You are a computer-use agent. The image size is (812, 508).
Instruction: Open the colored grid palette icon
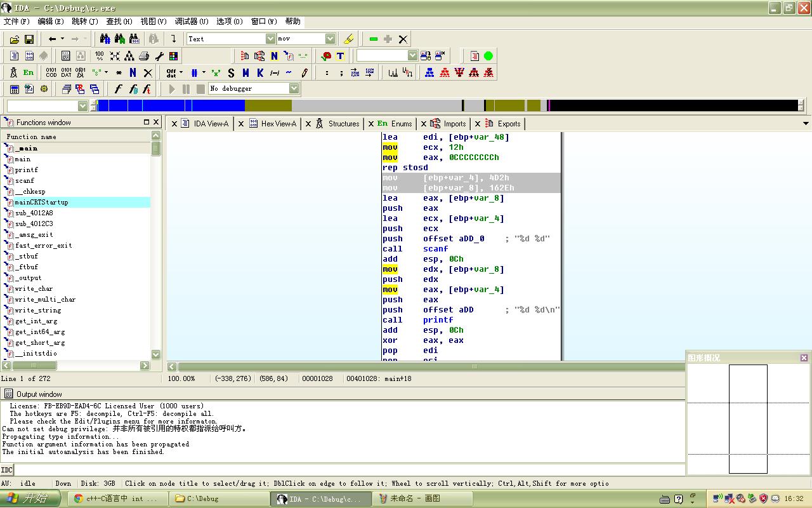pyautogui.click(x=173, y=56)
